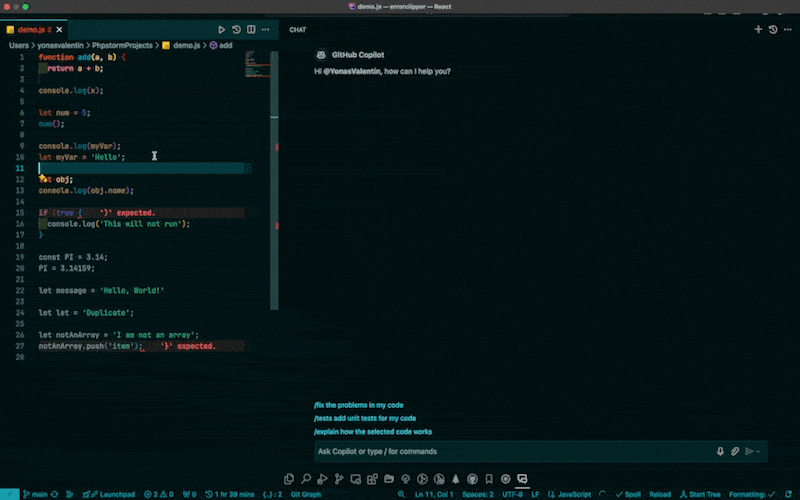Click the radio ports indicator showing 0
Viewport: 800px width, 500px height.
click(190, 494)
